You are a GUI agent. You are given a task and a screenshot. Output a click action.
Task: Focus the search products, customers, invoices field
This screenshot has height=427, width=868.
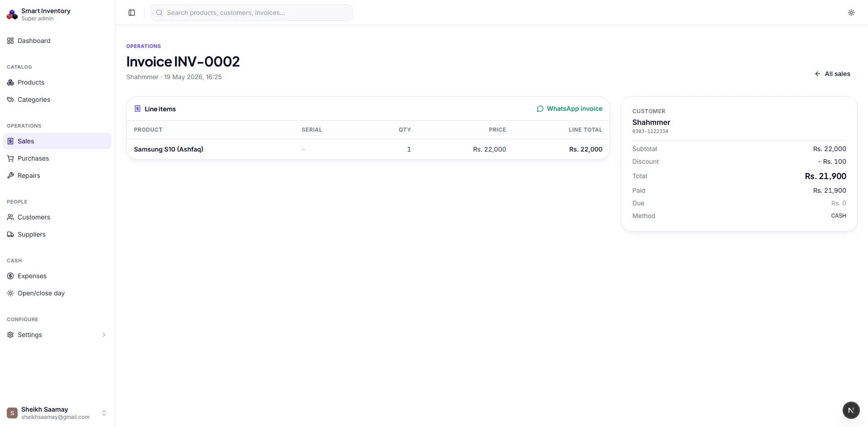[252, 13]
